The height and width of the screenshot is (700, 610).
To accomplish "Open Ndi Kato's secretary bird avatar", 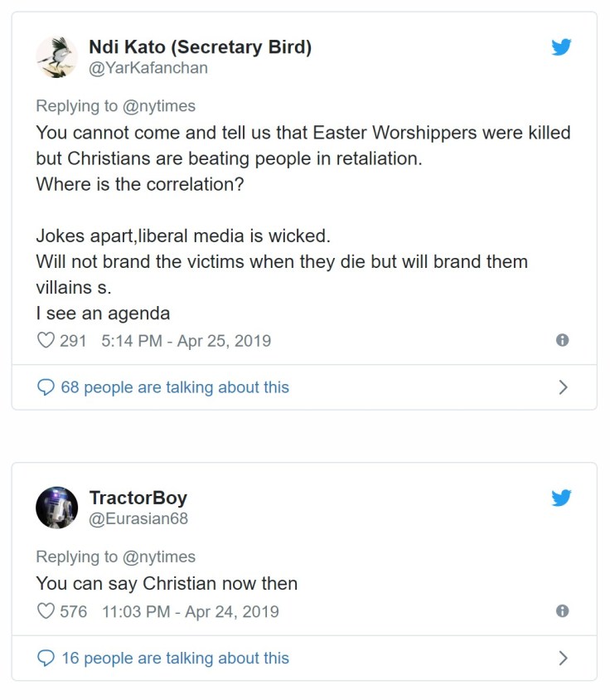I will coord(56,57).
